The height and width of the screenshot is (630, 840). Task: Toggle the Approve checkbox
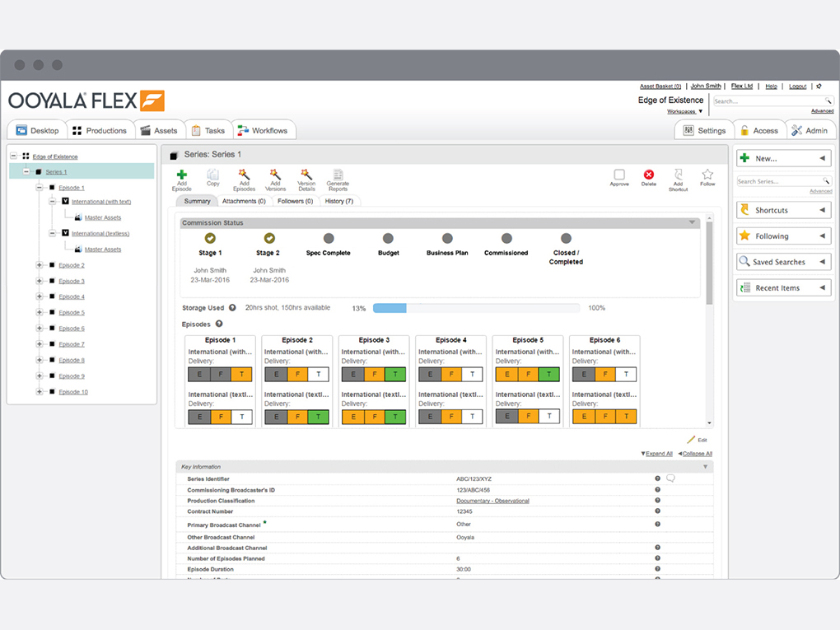click(x=619, y=175)
